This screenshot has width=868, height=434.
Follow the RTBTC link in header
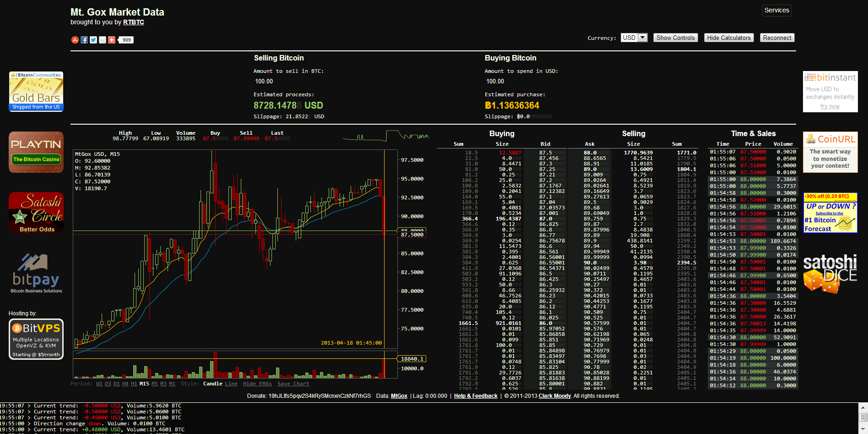tap(134, 22)
